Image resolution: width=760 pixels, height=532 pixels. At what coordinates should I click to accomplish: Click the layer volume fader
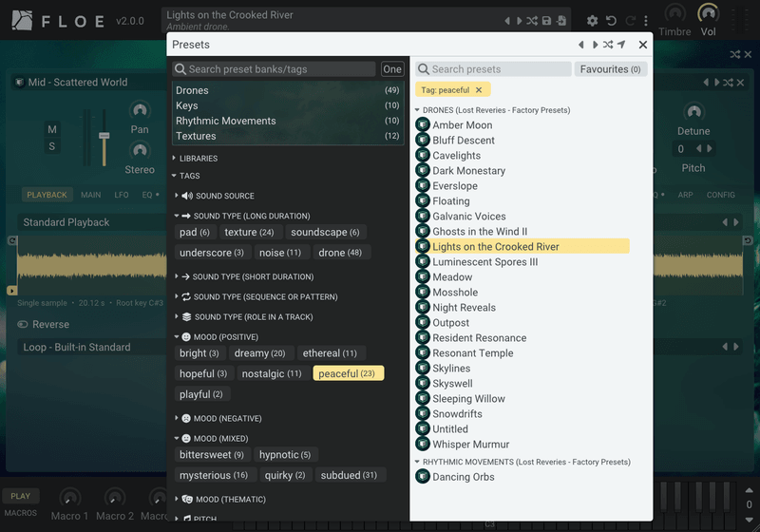point(104,136)
